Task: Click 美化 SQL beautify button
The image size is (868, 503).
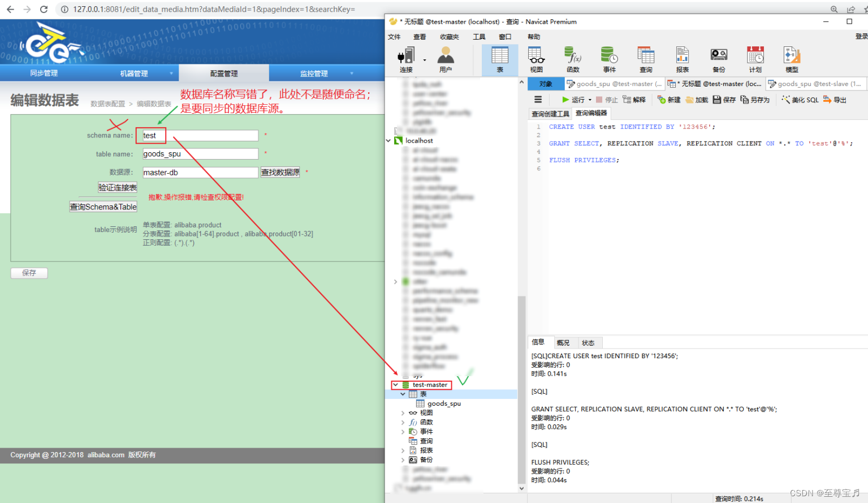Action: 800,100
